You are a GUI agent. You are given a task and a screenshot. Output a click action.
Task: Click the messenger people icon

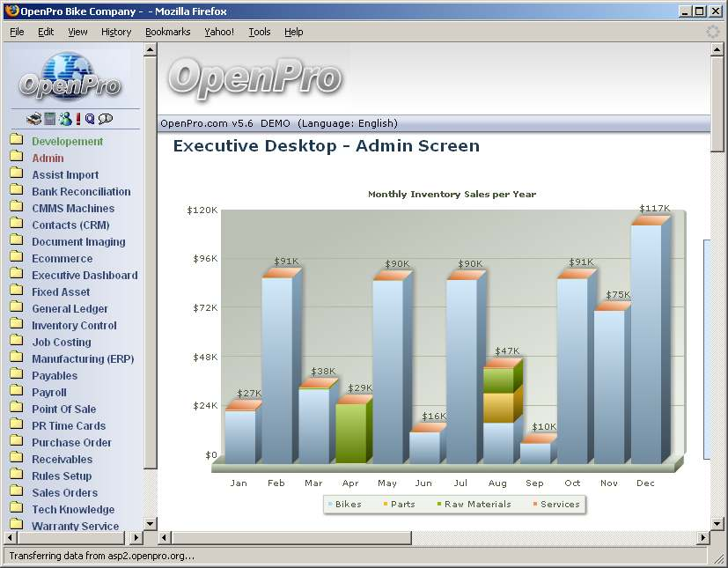[64, 119]
